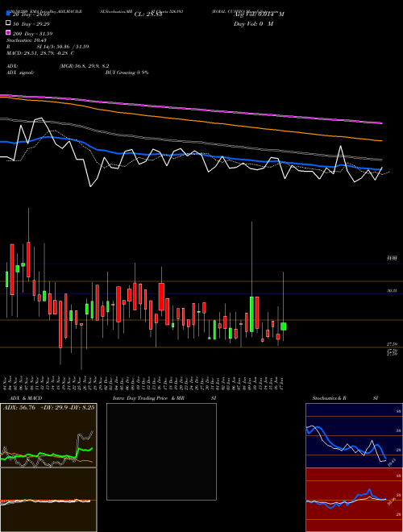
Task: Click the white 50 Day legend square
Action: pos(8,23)
